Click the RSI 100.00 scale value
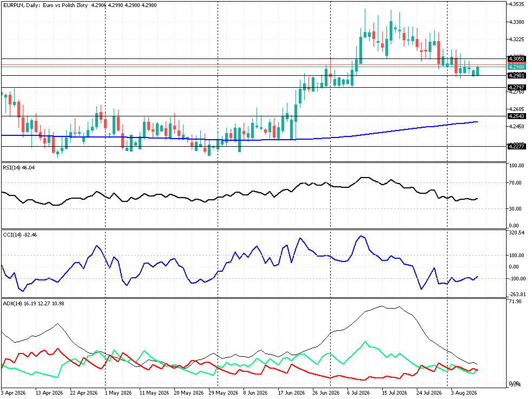Screen dimensions: 532x399 click(x=516, y=166)
